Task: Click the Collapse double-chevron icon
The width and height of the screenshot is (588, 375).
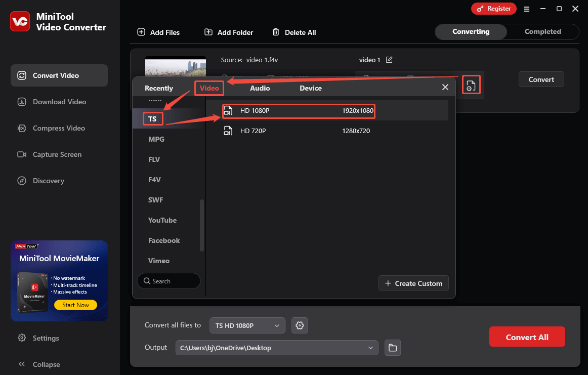Action: (22, 364)
